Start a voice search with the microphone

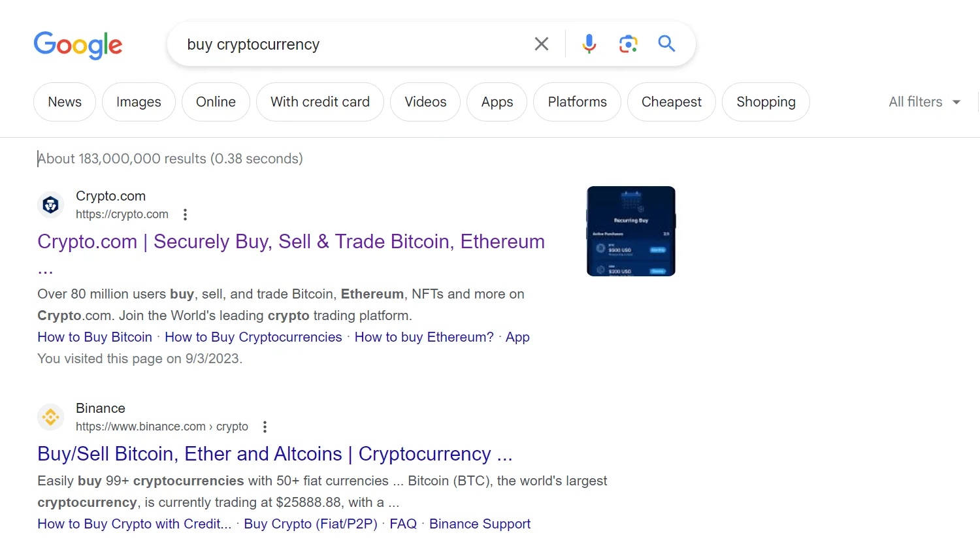coord(588,44)
